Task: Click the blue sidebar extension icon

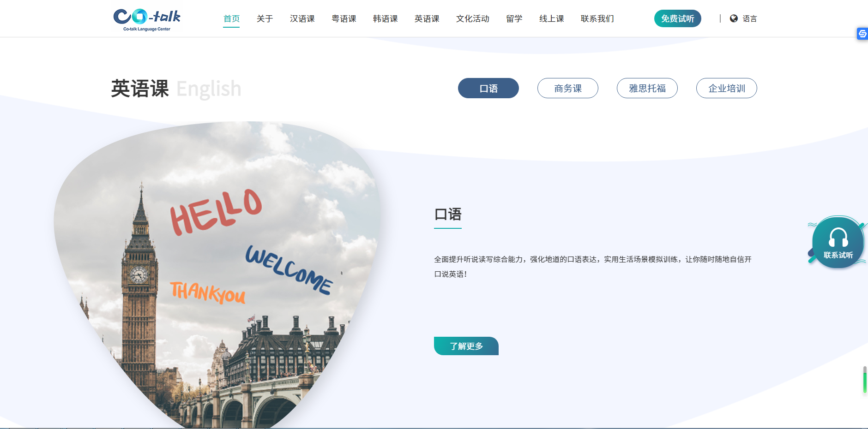Action: pos(862,34)
